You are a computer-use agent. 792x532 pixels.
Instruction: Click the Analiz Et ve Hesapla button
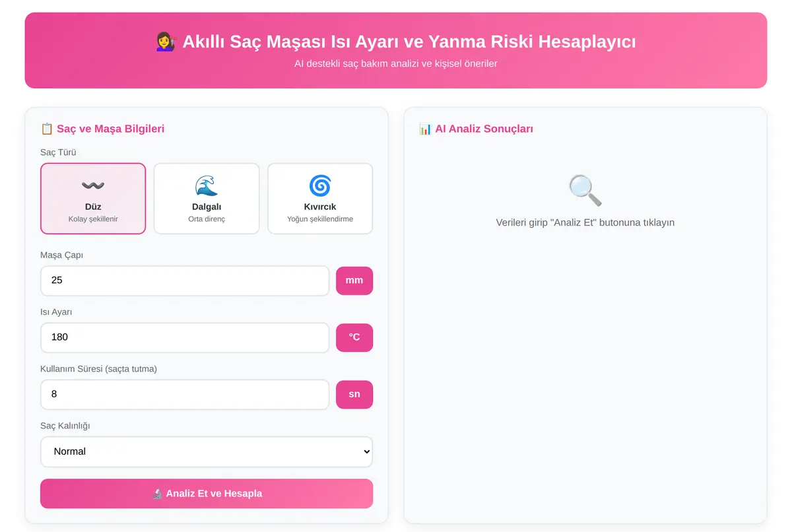(207, 494)
